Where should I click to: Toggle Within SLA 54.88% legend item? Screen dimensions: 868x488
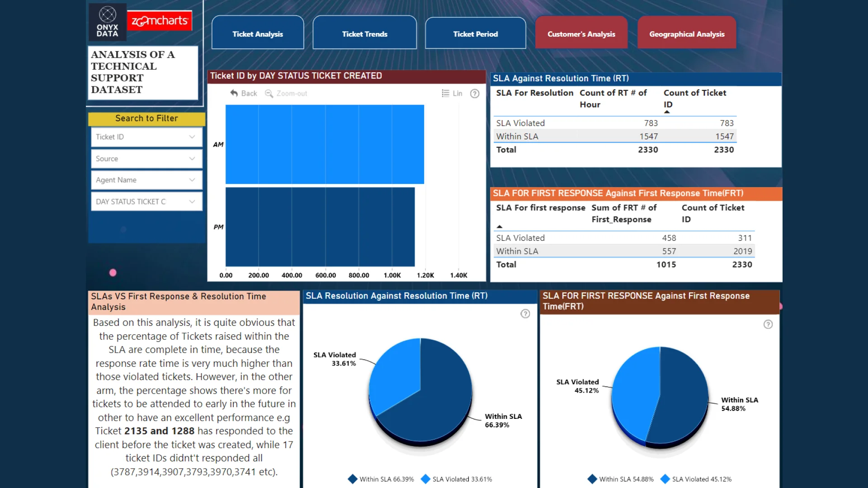click(x=621, y=479)
